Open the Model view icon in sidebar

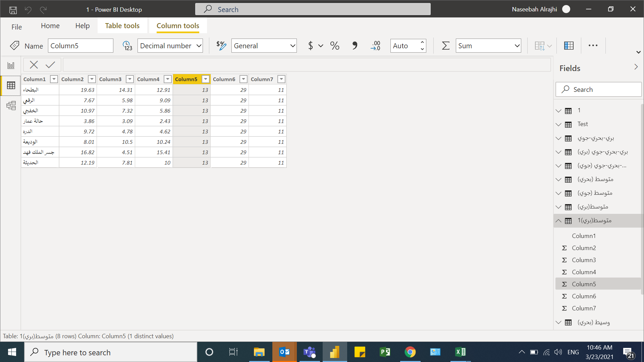tap(11, 106)
